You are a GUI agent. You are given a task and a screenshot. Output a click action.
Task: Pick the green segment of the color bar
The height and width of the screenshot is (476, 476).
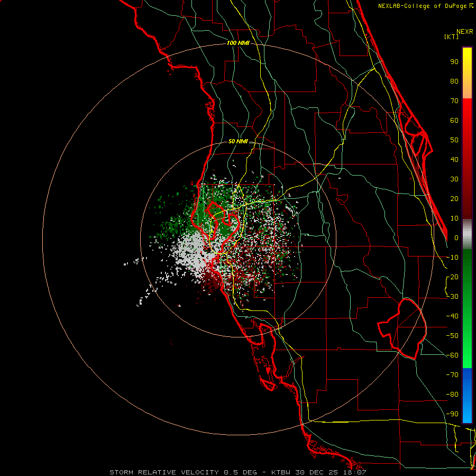467,308
